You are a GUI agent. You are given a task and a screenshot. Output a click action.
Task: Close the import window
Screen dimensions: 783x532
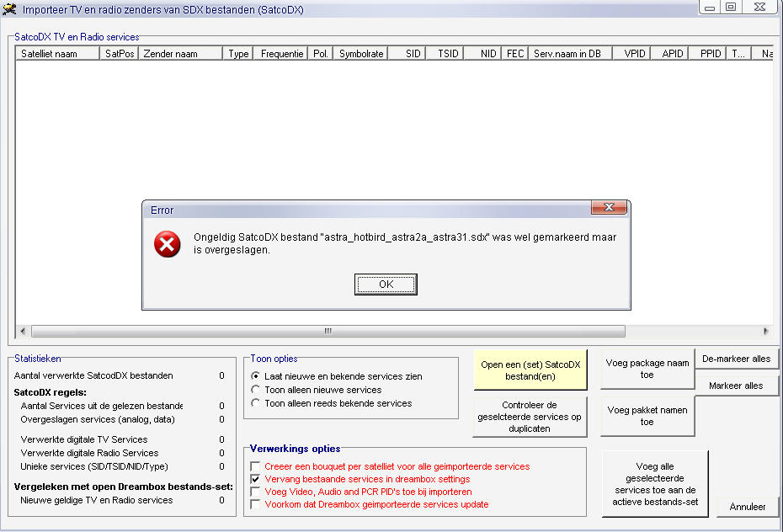click(760, 7)
